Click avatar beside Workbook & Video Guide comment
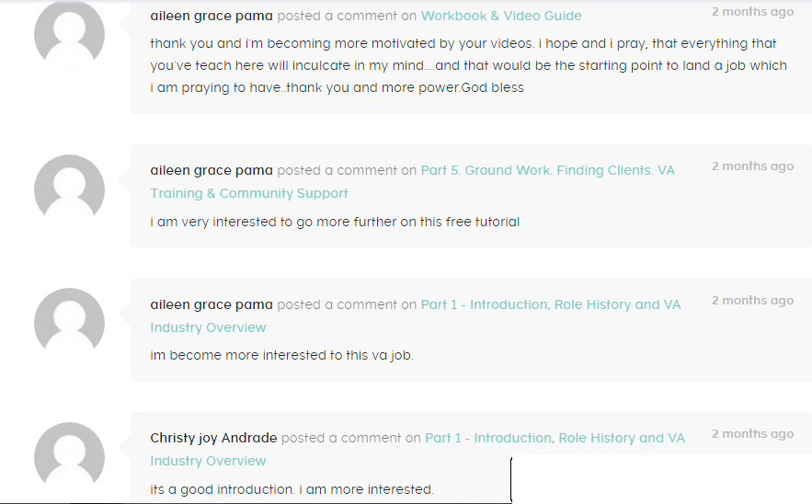The height and width of the screenshot is (504, 812). 69,34
